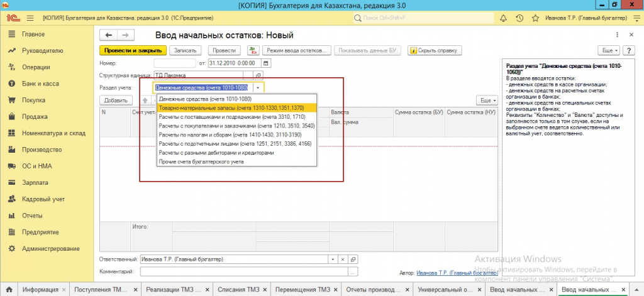Select Расчеты с поставщиками и подрядчиками
The image size is (644, 296).
point(236,117)
